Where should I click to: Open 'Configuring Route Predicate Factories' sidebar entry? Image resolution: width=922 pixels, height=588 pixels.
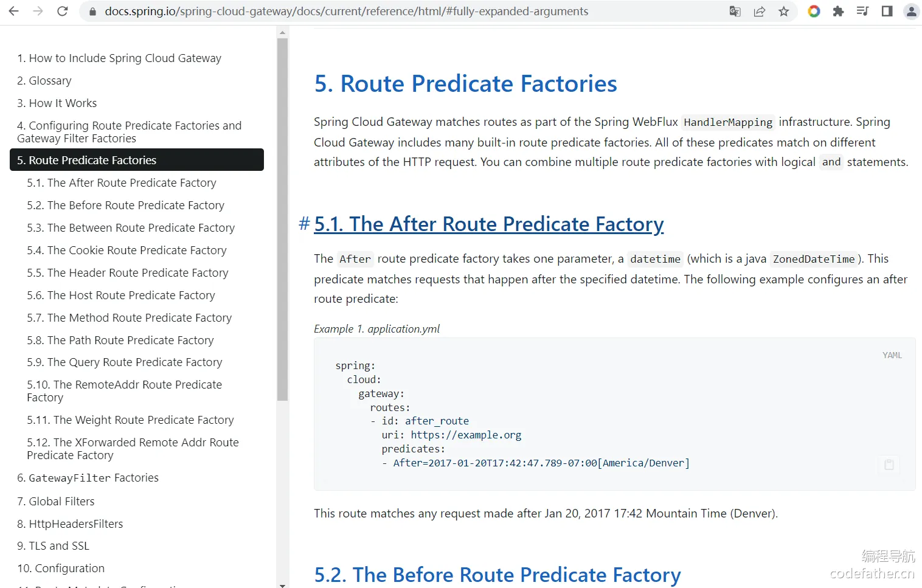tap(130, 132)
